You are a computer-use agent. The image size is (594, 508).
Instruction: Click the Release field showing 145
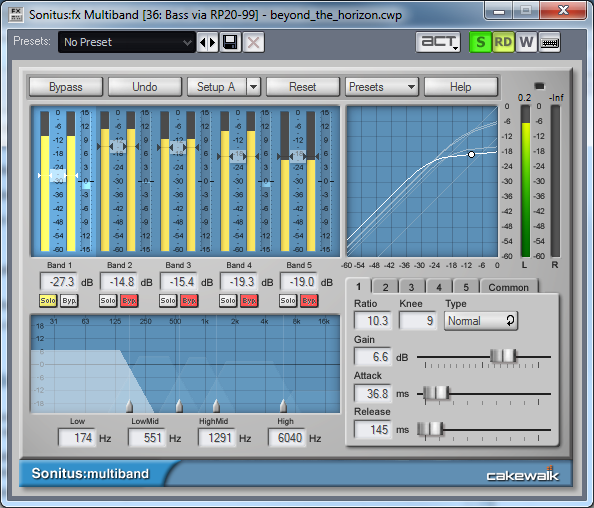coord(373,429)
